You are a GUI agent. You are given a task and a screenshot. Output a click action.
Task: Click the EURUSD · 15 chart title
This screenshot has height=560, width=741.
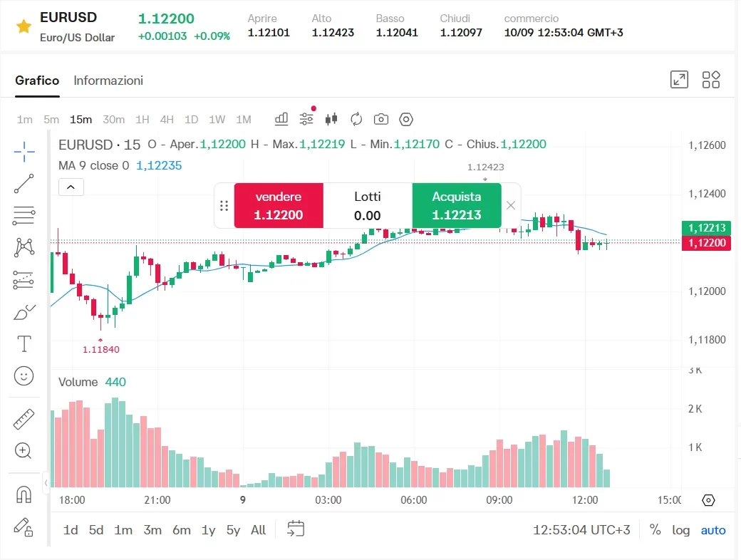click(99, 145)
